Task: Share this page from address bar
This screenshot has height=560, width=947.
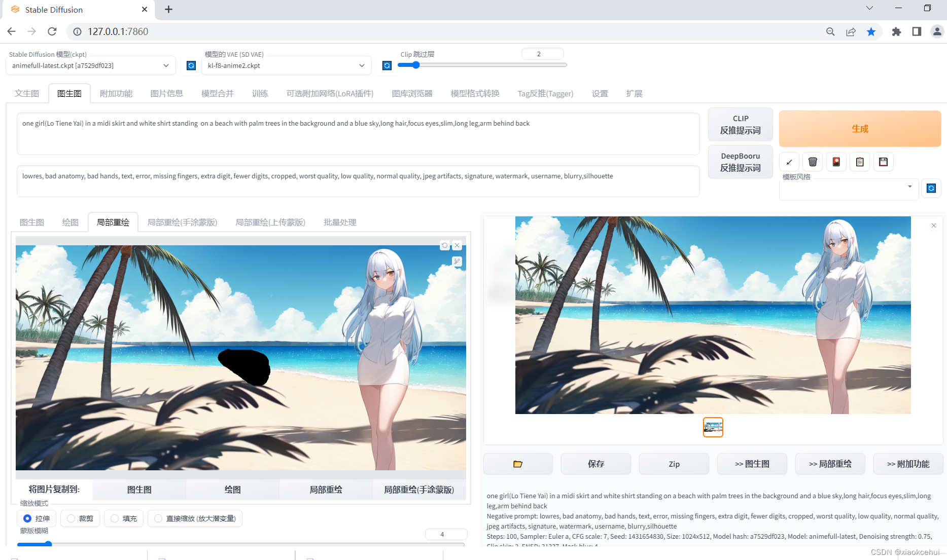Action: 851,32
